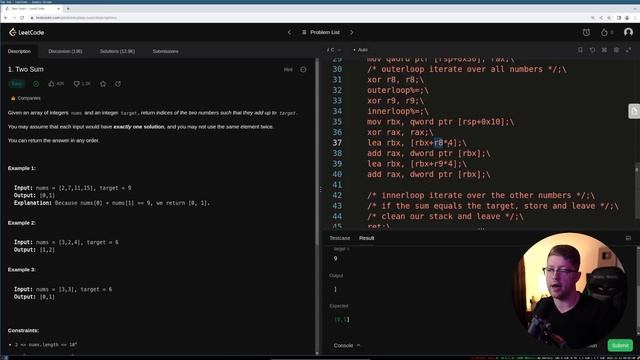This screenshot has height=360, width=640.
Task: Click the circular icon next to Hint
Action: [x=303, y=70]
